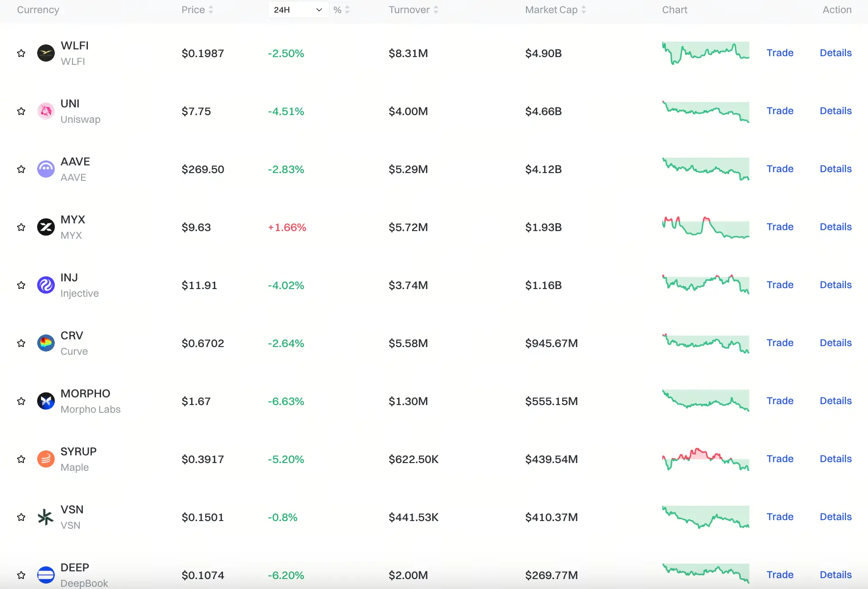This screenshot has width=868, height=589.
Task: Open the CRV price sparkline chart
Action: (x=705, y=343)
